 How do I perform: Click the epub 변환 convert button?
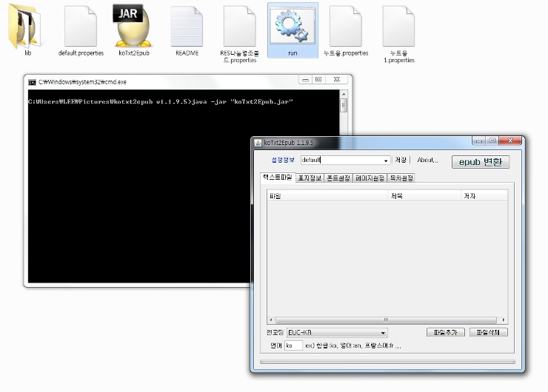pyautogui.click(x=481, y=162)
